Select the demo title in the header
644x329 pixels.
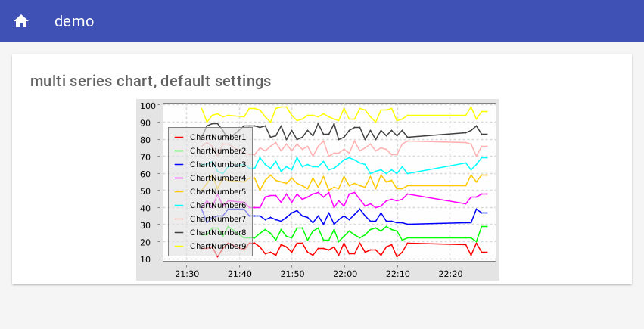pos(74,21)
